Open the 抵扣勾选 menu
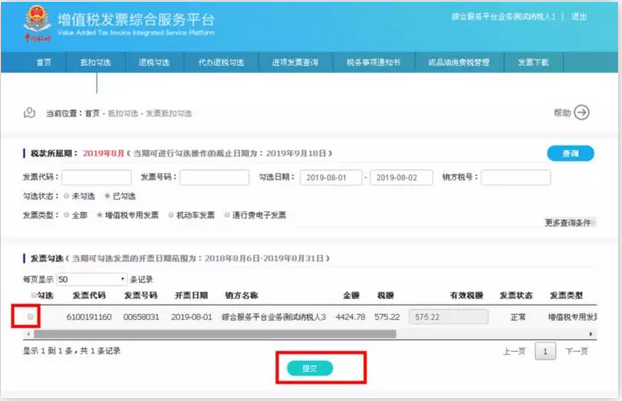Viewport: 622px width, 401px height. (x=95, y=63)
